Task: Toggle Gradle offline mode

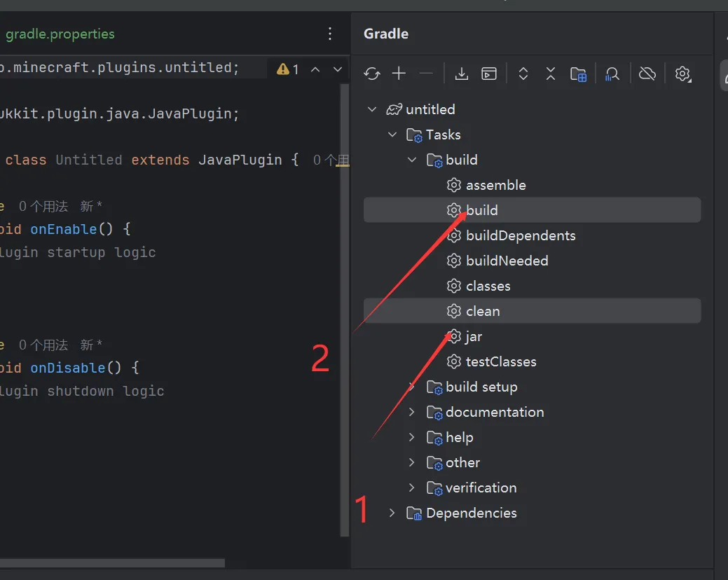Action: click(x=647, y=73)
